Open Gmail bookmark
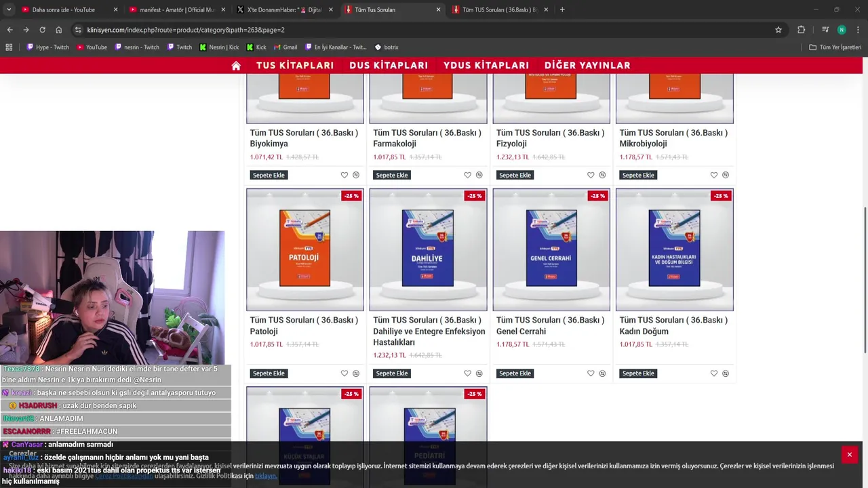 (x=285, y=47)
